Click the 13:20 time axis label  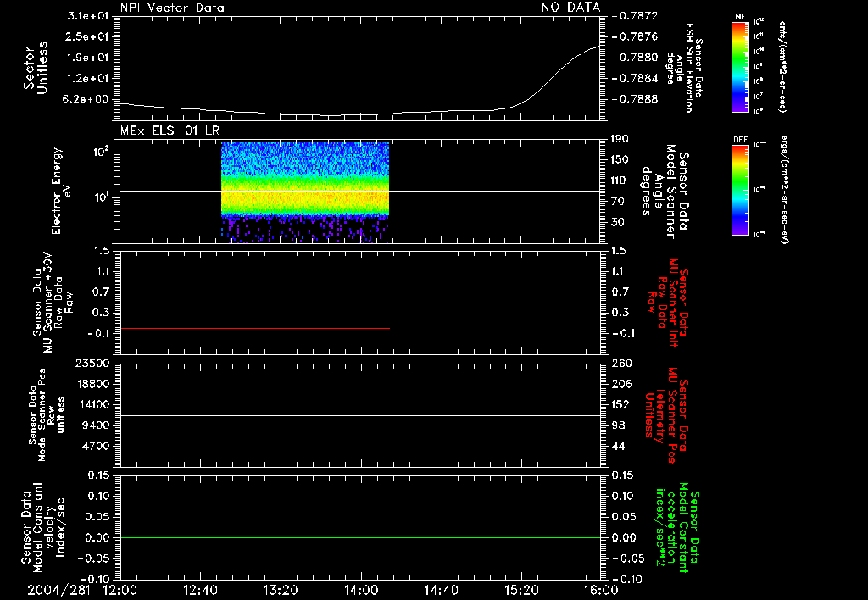click(281, 590)
